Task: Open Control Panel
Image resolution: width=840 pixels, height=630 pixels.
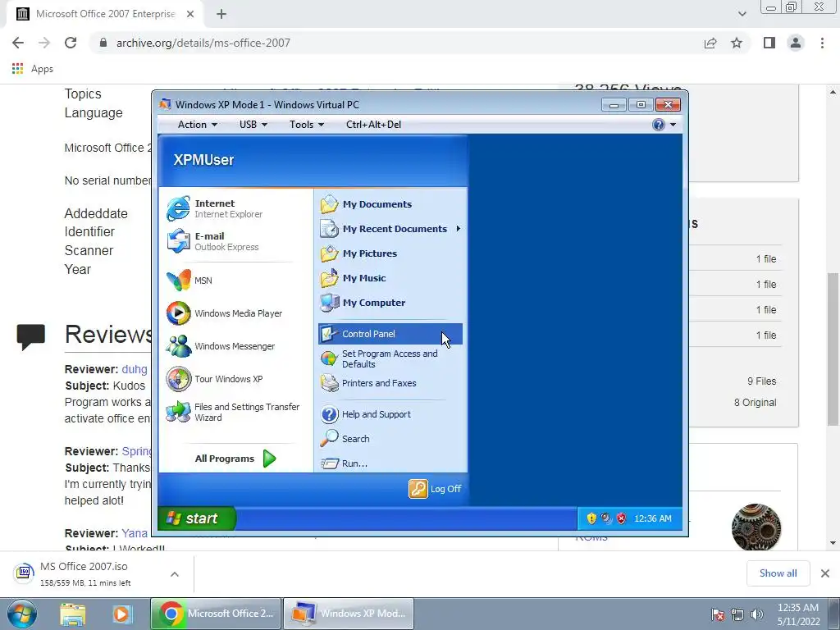Action: pyautogui.click(x=390, y=334)
